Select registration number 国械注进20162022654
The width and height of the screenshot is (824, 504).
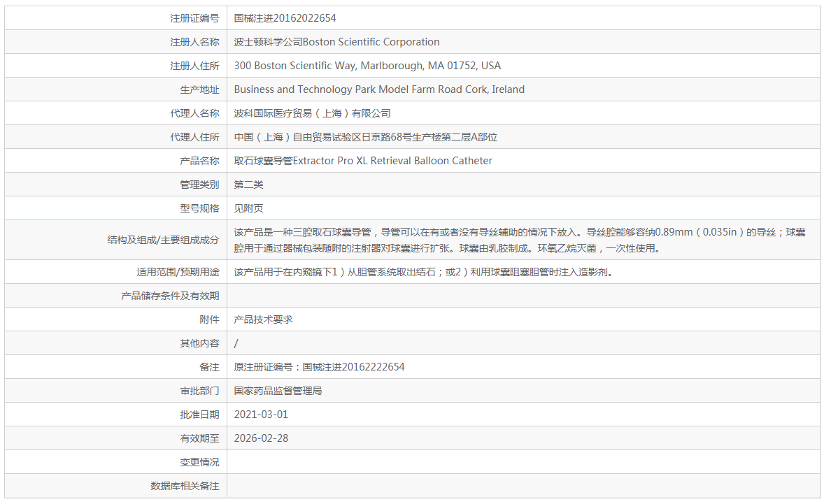click(x=285, y=18)
